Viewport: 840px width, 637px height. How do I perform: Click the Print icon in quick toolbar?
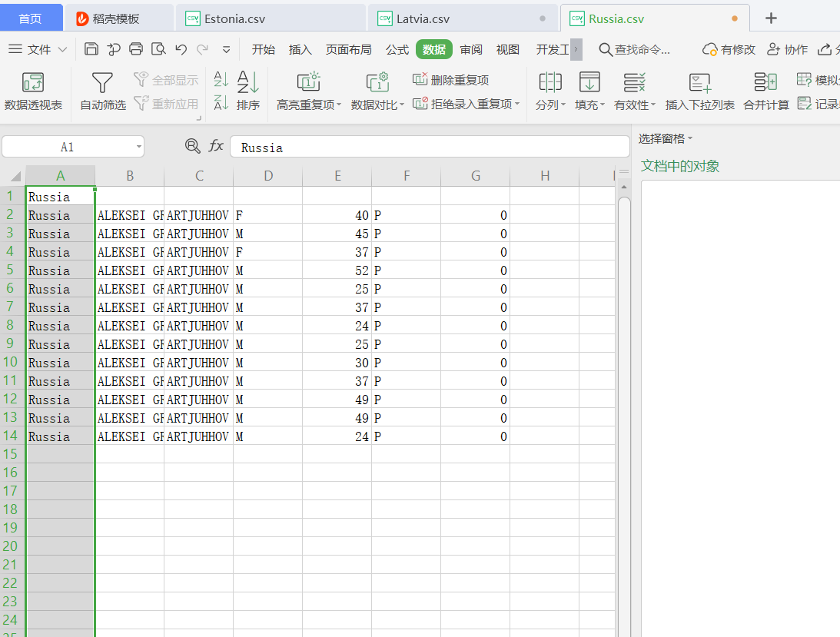tap(136, 49)
